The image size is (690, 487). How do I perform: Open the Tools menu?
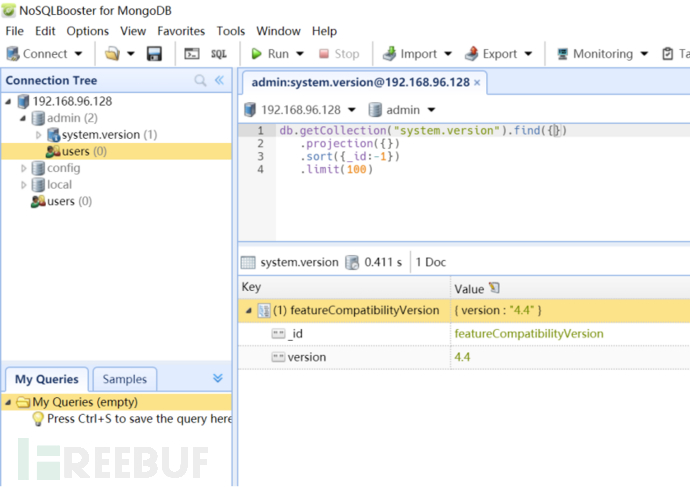tap(231, 31)
